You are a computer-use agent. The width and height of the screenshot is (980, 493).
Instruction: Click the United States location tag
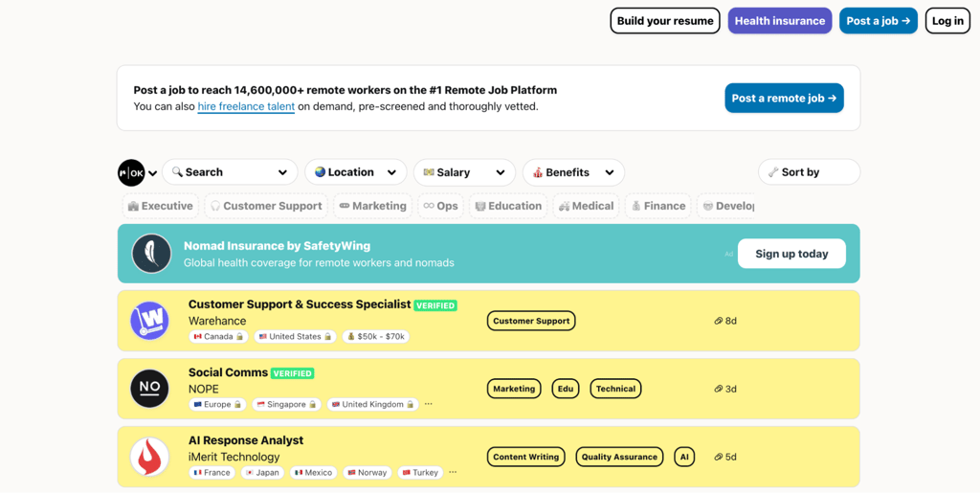point(295,336)
